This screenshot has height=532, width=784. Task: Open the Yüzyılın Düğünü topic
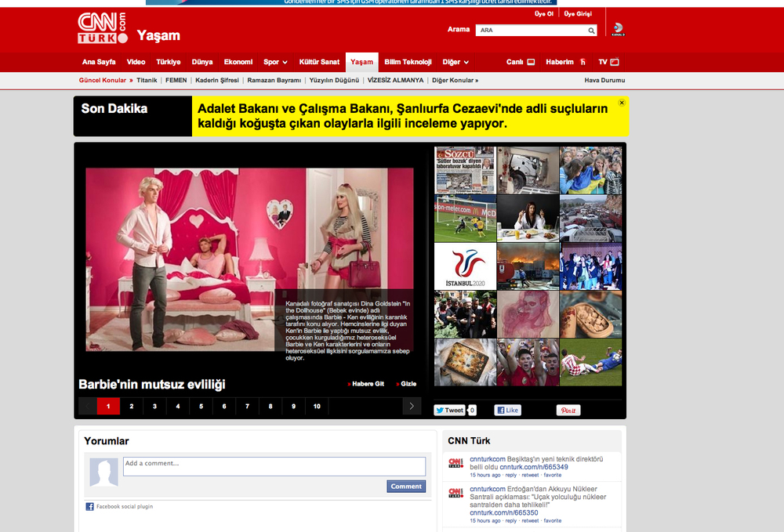[x=334, y=81]
